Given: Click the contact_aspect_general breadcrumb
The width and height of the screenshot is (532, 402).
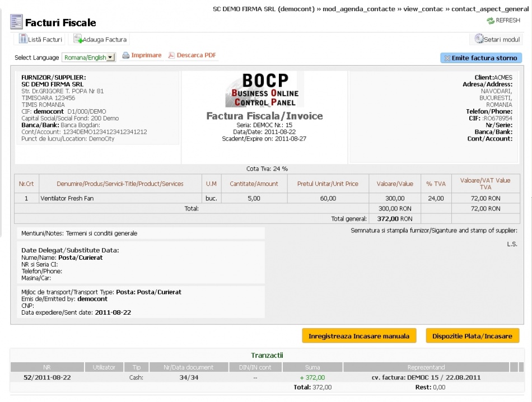Looking at the screenshot, I should (490, 9).
